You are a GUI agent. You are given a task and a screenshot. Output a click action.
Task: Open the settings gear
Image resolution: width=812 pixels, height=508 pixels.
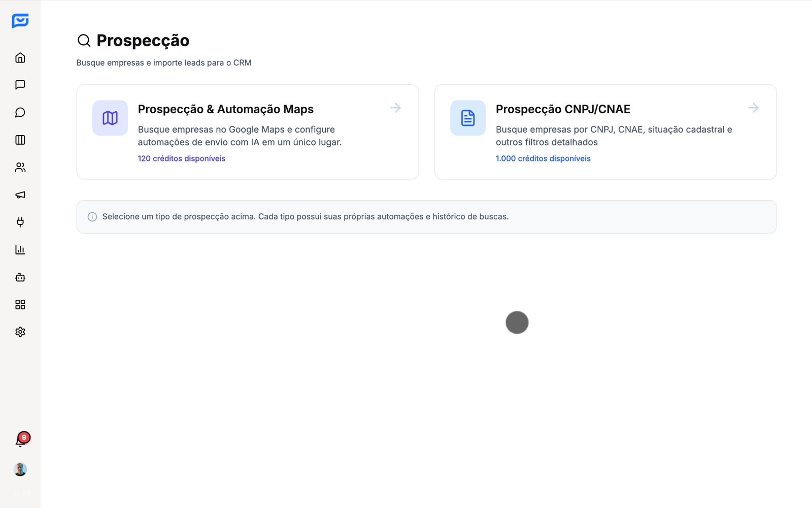click(20, 332)
